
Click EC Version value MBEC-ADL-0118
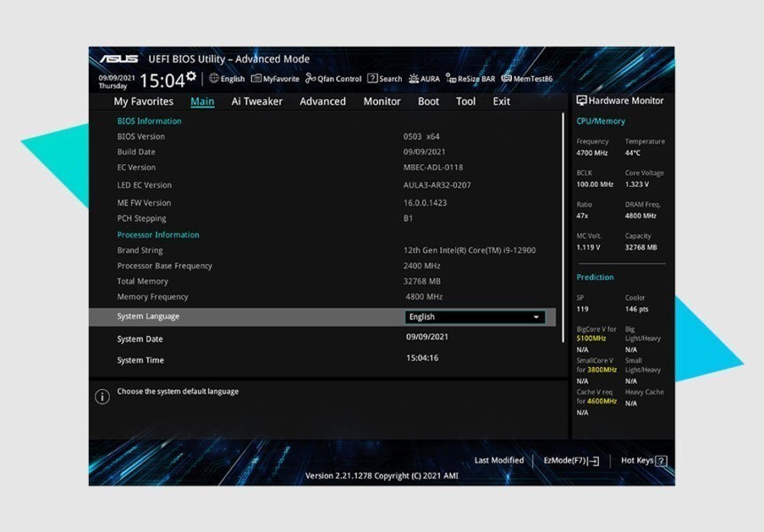433,168
